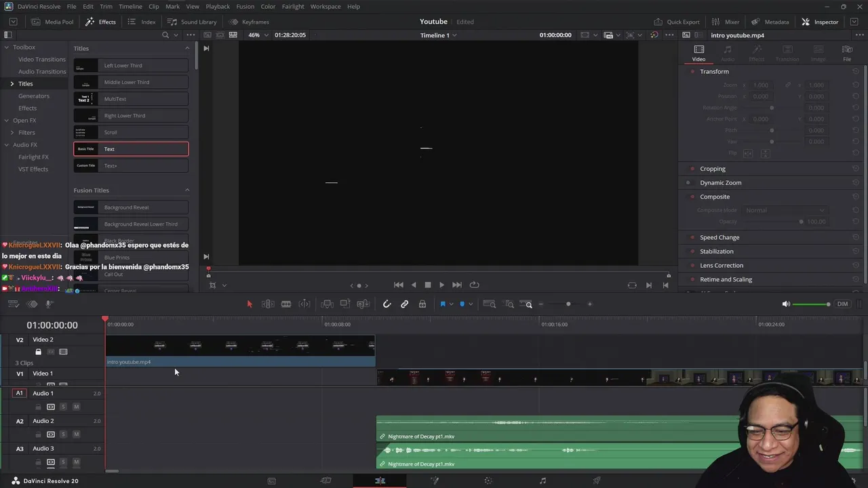This screenshot has height=488, width=868.
Task: Click the Full Extent Zoom icon
Action: coord(489,304)
